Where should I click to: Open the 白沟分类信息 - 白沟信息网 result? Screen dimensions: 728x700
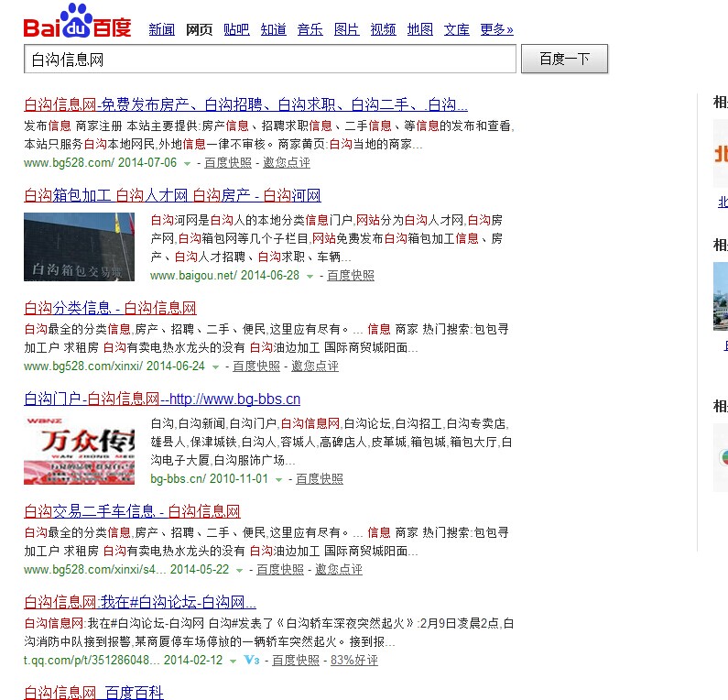[x=110, y=308]
